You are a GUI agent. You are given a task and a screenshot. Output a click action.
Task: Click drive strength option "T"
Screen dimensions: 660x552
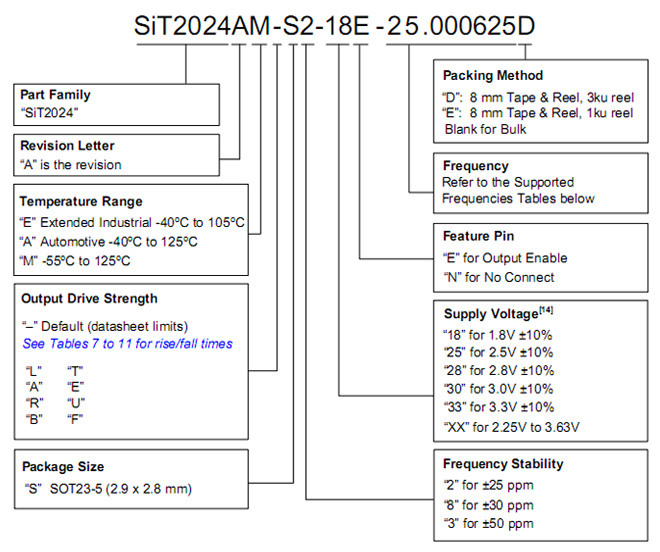tap(75, 371)
